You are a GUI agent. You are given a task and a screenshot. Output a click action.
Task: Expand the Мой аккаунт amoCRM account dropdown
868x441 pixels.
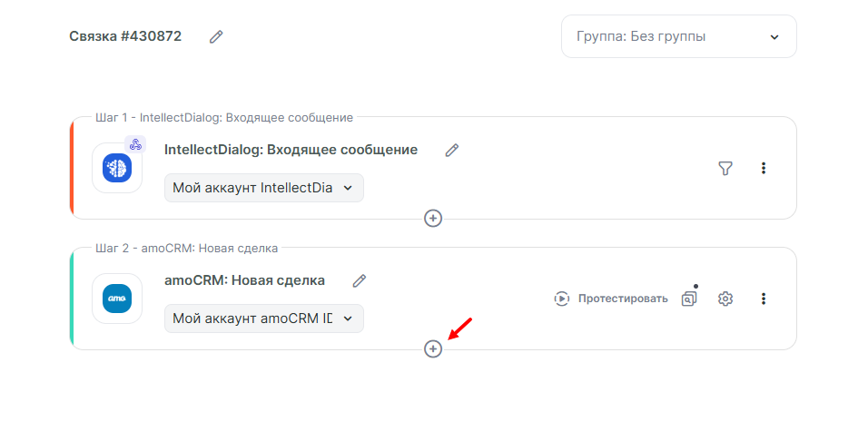(x=263, y=318)
